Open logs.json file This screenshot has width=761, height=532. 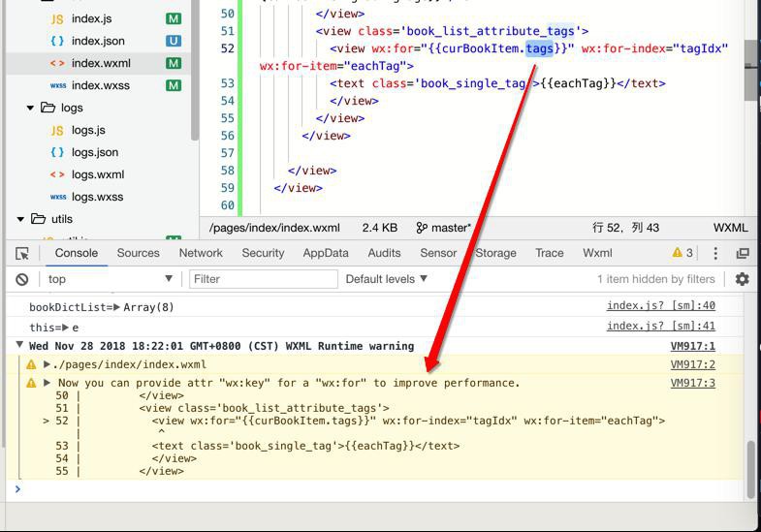[x=95, y=152]
